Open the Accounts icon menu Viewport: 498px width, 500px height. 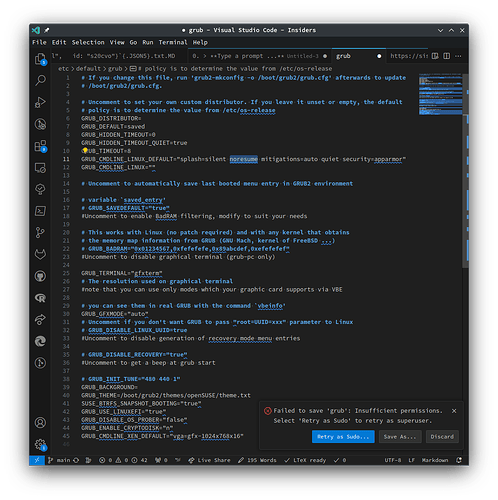pos(40,423)
